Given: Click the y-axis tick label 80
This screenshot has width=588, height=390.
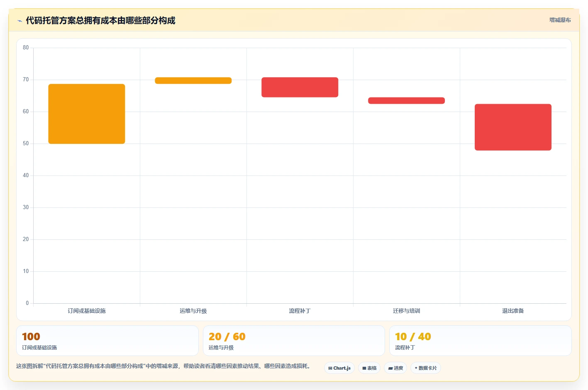Looking at the screenshot, I should [26, 48].
